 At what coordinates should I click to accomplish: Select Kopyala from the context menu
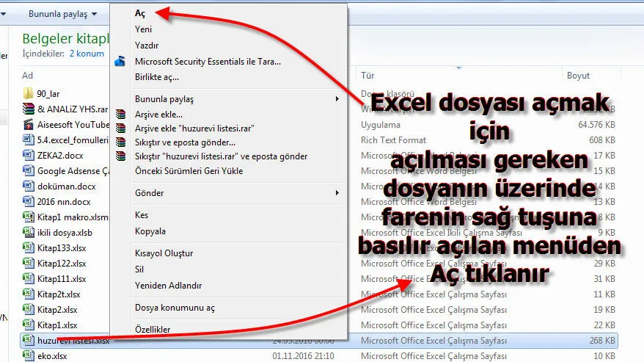[150, 231]
